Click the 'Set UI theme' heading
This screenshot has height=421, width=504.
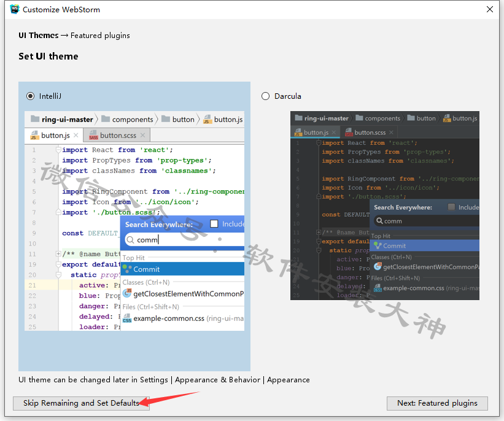(48, 56)
